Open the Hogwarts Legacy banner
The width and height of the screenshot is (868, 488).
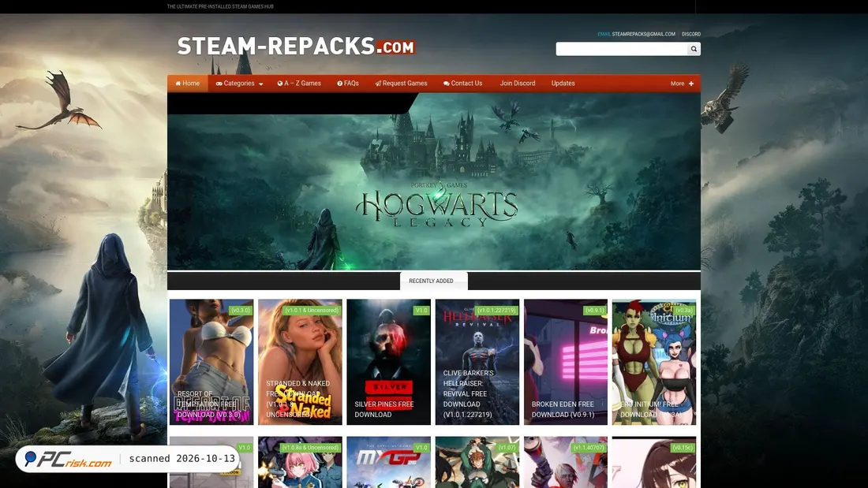tap(434, 181)
